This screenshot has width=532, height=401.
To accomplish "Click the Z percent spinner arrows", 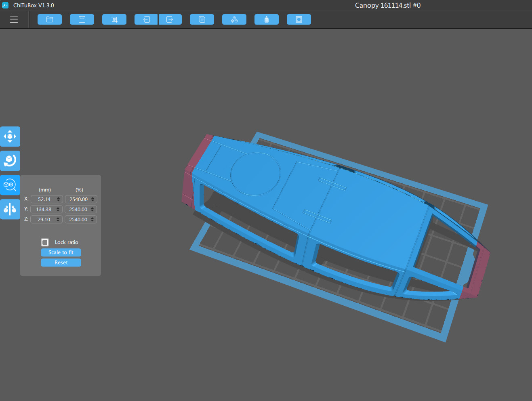I will pyautogui.click(x=93, y=219).
